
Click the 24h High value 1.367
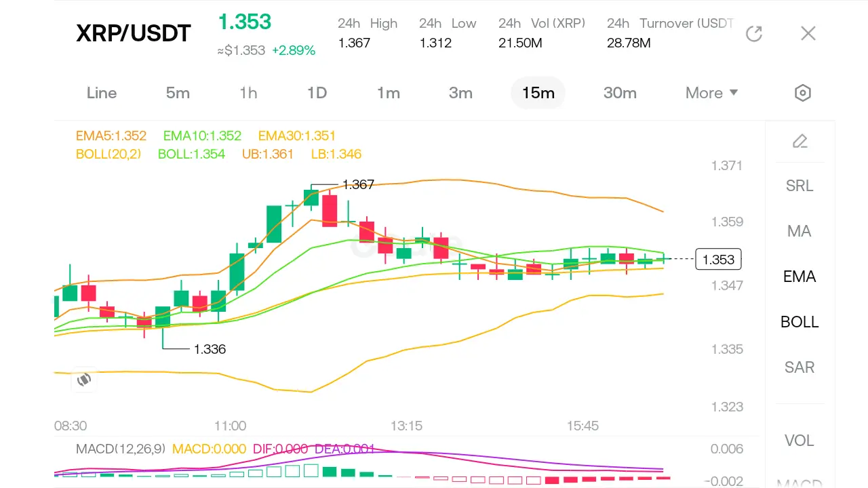(x=354, y=43)
